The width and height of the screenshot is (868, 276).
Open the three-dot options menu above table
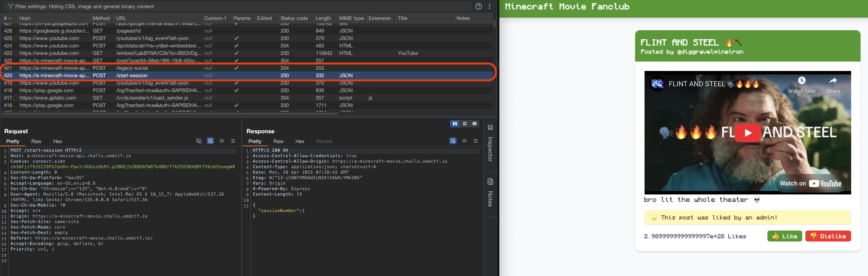pos(490,6)
